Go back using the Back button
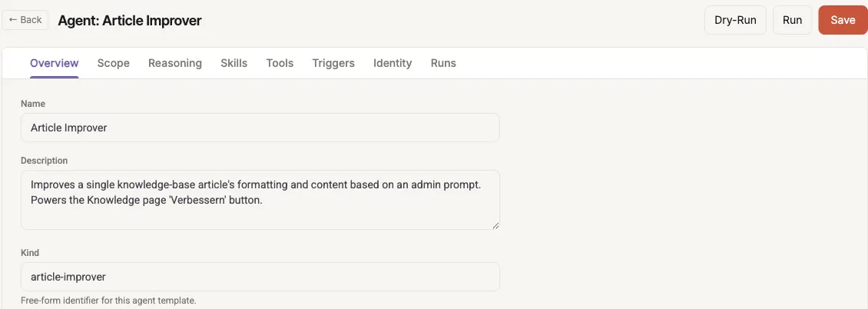Image resolution: width=868 pixels, height=309 pixels. (25, 20)
